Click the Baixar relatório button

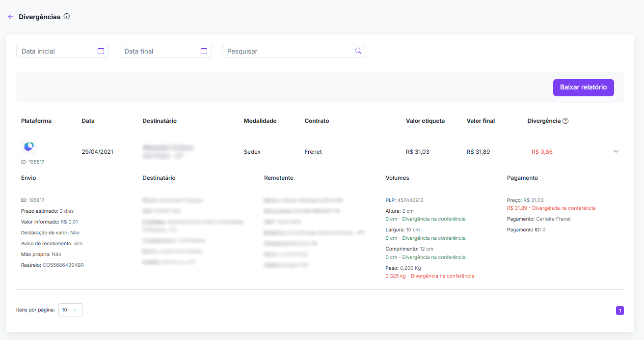pos(583,87)
